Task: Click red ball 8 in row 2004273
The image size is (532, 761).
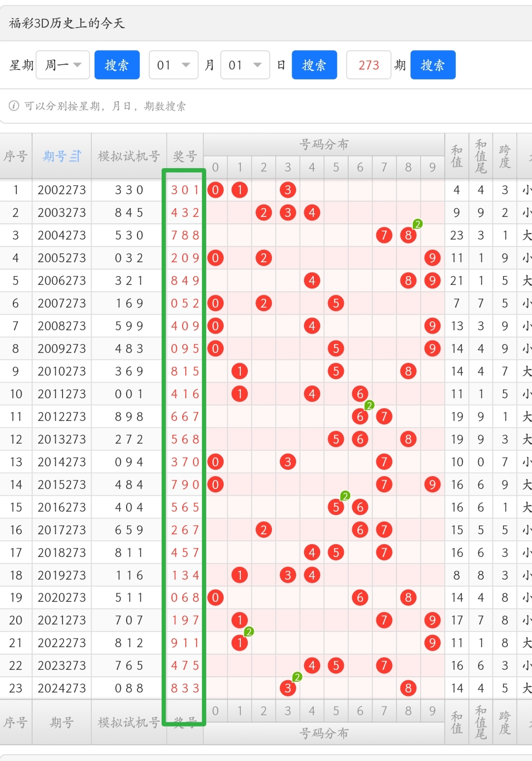Action: click(x=408, y=235)
